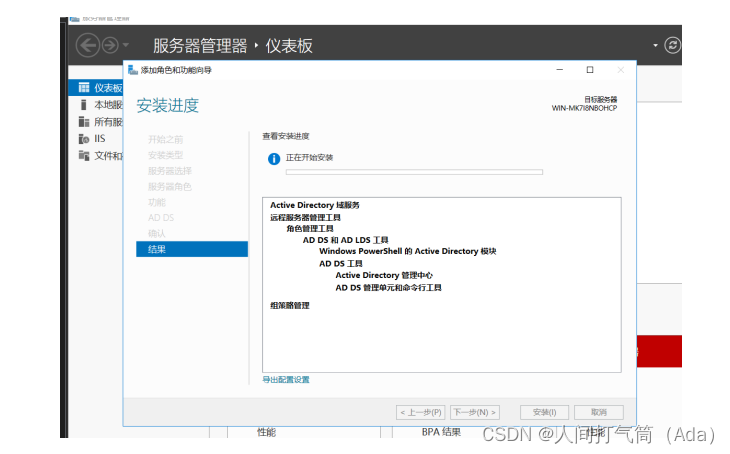
Task: Click the blue info icon beside 正在开始安装
Action: pyautogui.click(x=274, y=159)
